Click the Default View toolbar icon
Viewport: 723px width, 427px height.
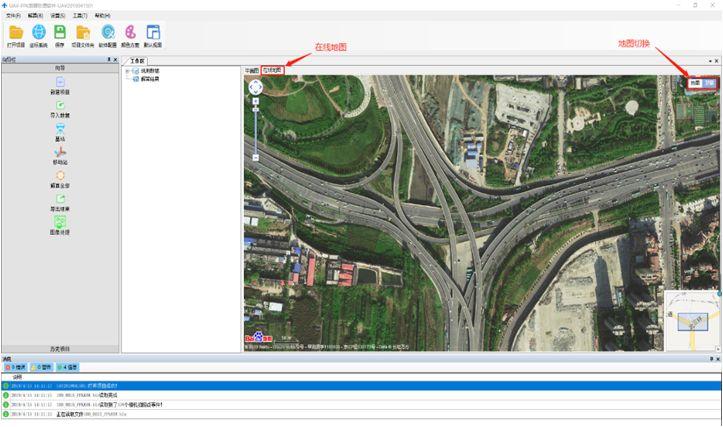click(152, 35)
